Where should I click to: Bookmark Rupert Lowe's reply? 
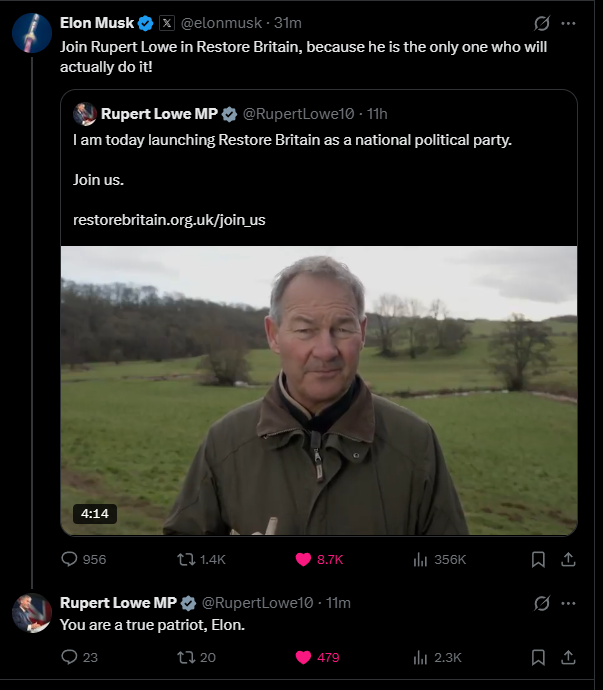click(538, 657)
